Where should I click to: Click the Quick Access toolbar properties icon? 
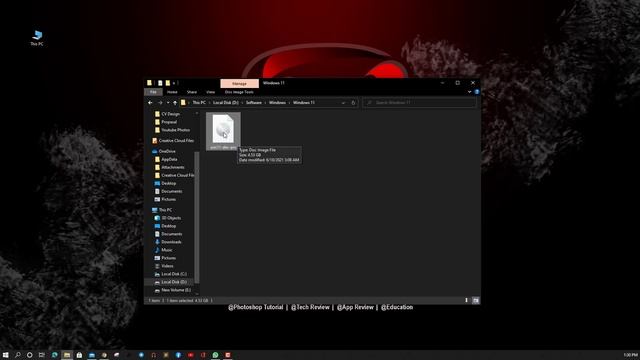160,83
